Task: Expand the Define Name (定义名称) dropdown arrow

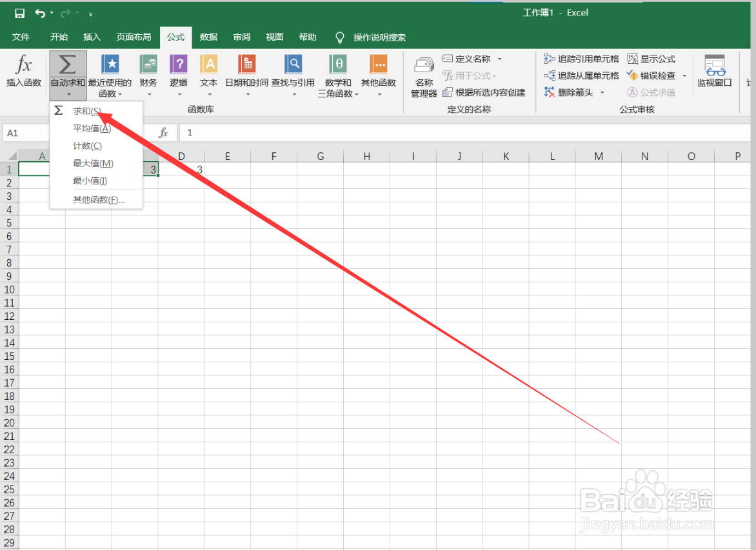Action: (x=500, y=59)
